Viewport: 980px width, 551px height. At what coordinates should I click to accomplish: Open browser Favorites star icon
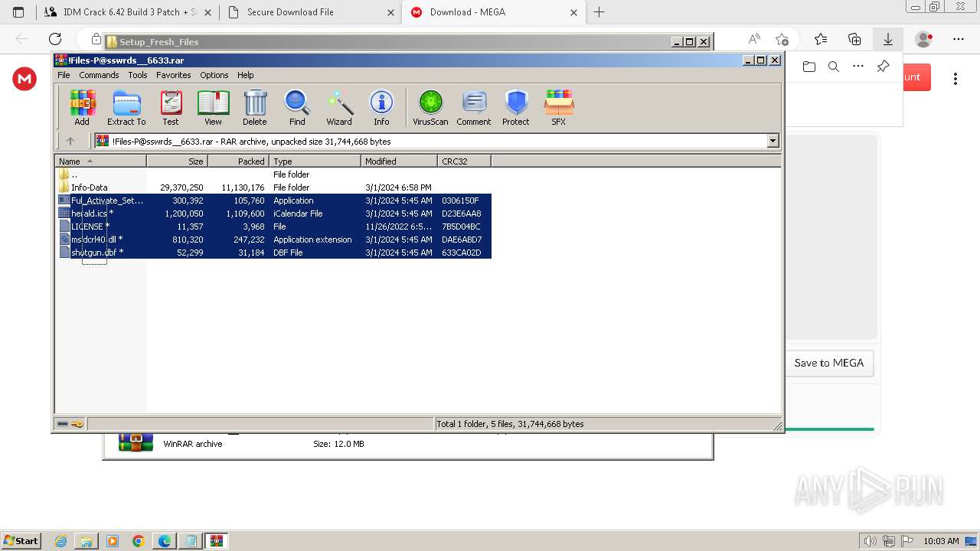821,39
